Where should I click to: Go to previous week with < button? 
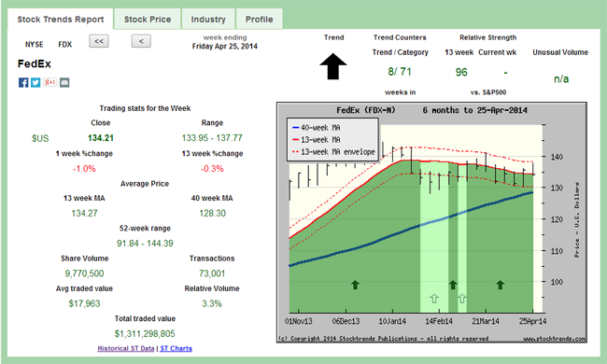pos(141,41)
